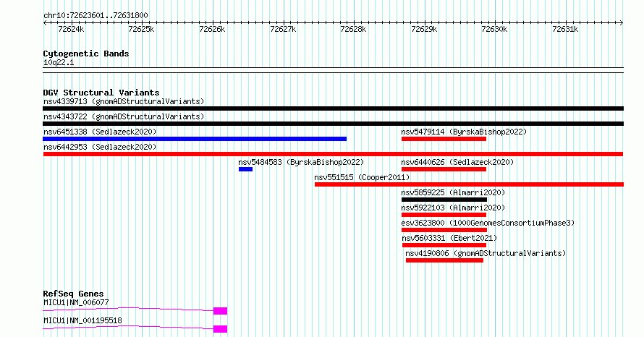Select the nsv6442953 Sedlazeck2020 red bar

(333, 154)
